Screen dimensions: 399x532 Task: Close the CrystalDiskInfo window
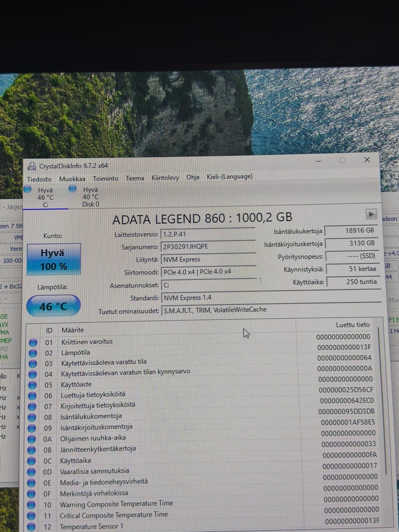pos(367,160)
